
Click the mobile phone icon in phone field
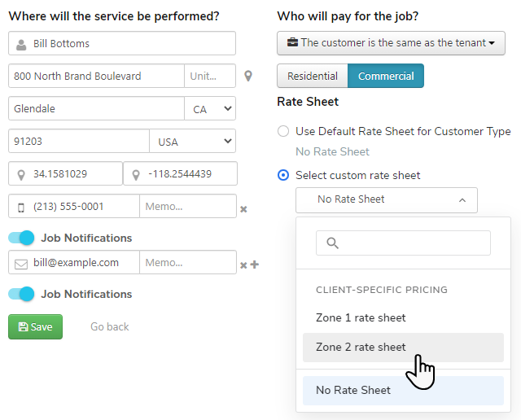pyautogui.click(x=21, y=207)
